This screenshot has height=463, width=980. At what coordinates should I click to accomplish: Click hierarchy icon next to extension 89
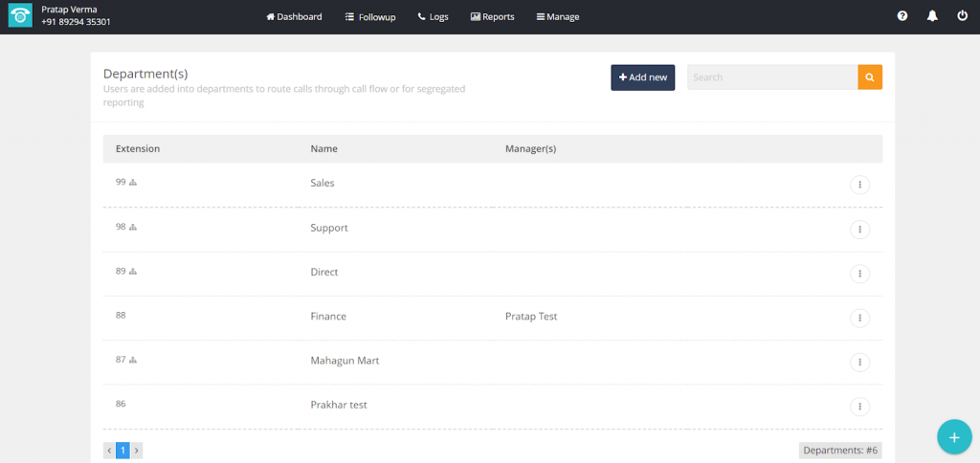(x=132, y=272)
